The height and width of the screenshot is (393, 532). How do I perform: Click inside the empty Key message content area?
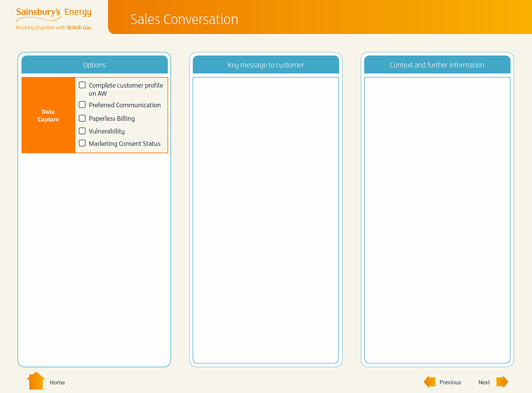(266, 220)
